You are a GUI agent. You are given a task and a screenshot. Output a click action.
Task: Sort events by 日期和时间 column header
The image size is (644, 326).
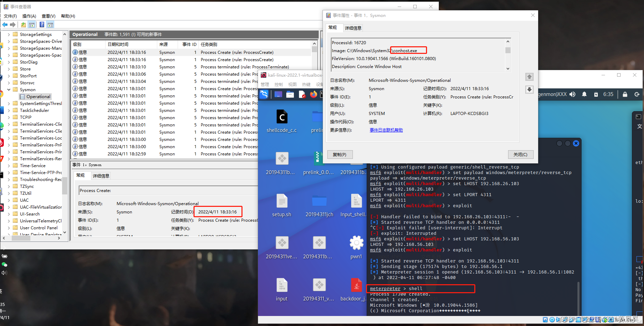click(131, 45)
